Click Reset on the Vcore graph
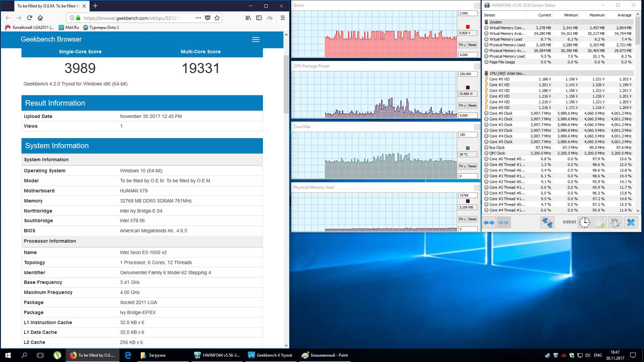644x362 pixels. point(472,45)
